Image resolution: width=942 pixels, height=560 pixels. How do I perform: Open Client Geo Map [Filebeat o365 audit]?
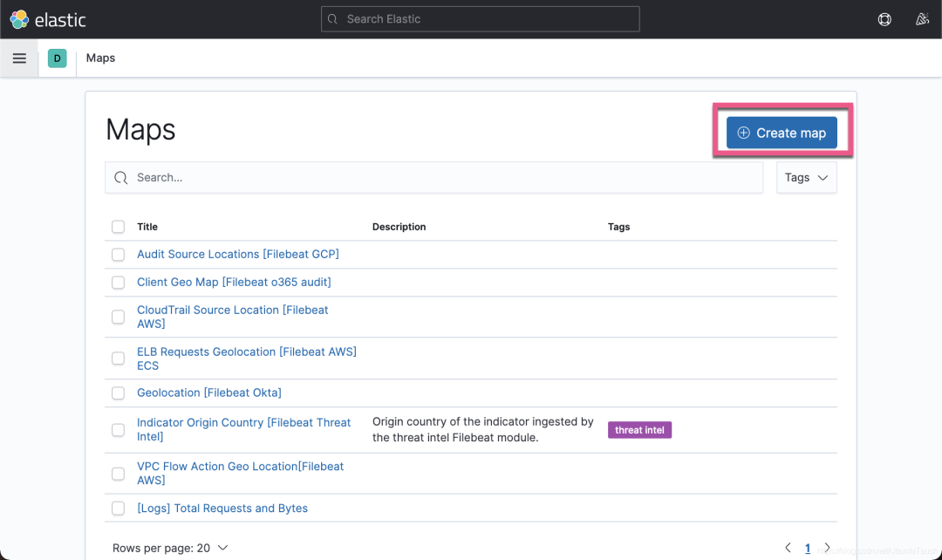[x=234, y=282]
